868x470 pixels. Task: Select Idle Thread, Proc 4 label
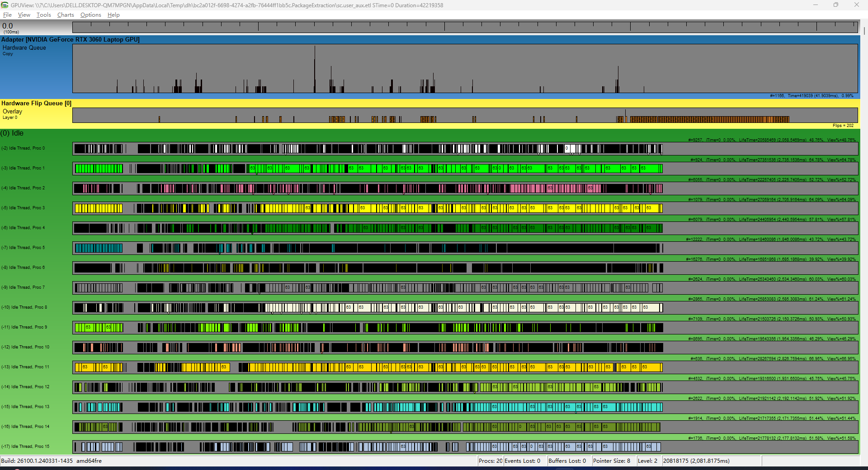coord(23,228)
